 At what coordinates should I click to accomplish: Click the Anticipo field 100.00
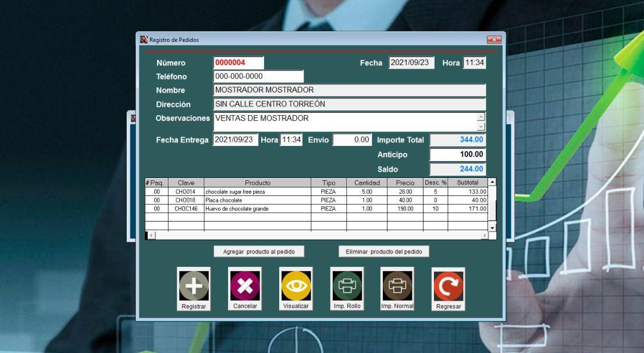pos(458,154)
